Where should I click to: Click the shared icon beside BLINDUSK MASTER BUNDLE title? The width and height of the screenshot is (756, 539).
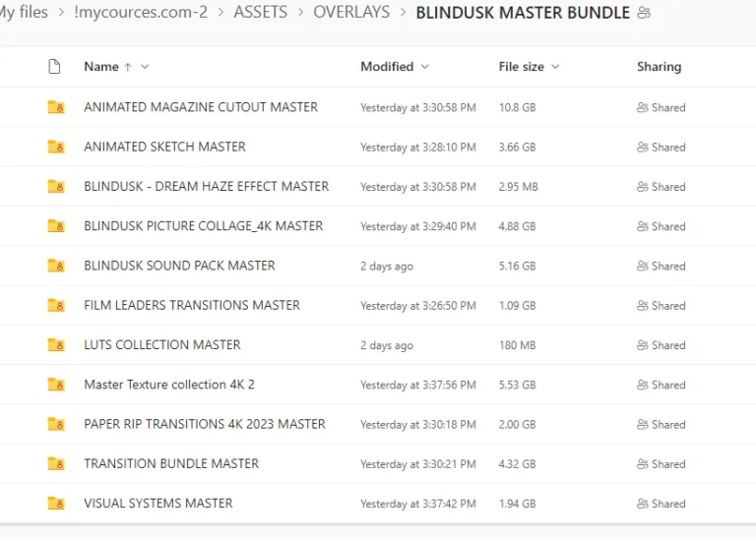click(645, 13)
